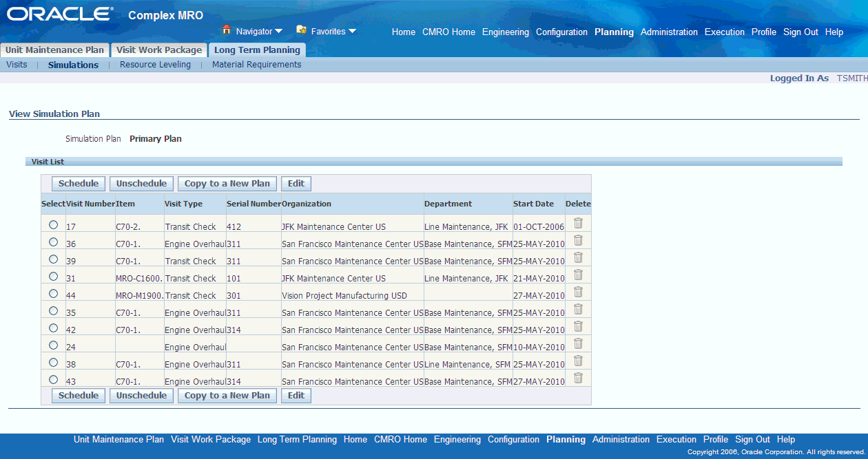Select the radio button for visit 24
This screenshot has height=459, width=868.
pyautogui.click(x=53, y=345)
